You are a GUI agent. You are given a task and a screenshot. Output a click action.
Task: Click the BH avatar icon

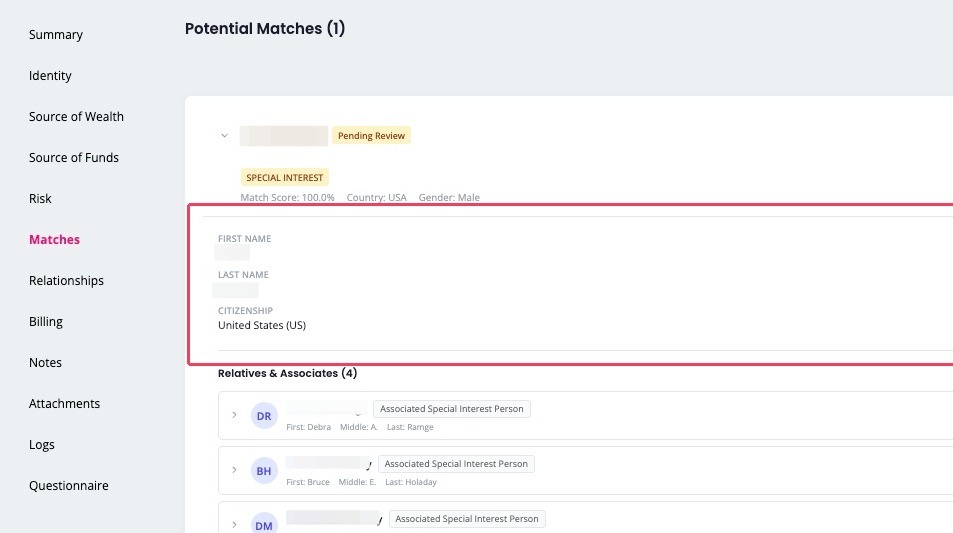pos(264,470)
